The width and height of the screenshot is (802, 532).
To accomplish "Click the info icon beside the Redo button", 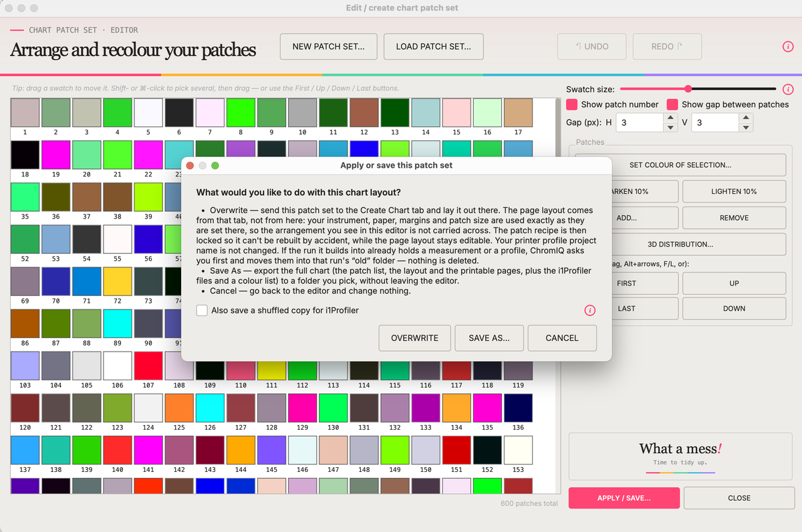I will pyautogui.click(x=788, y=47).
